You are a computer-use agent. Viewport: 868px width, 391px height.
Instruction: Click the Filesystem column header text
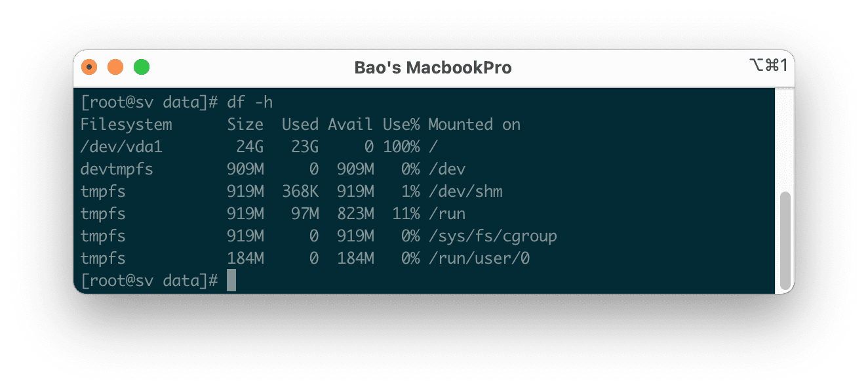(126, 124)
